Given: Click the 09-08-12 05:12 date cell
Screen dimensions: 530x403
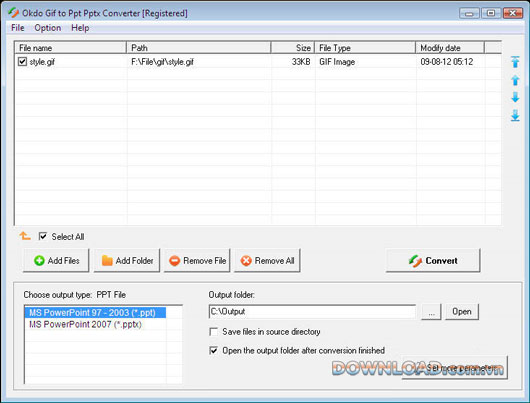Looking at the screenshot, I should pos(447,62).
